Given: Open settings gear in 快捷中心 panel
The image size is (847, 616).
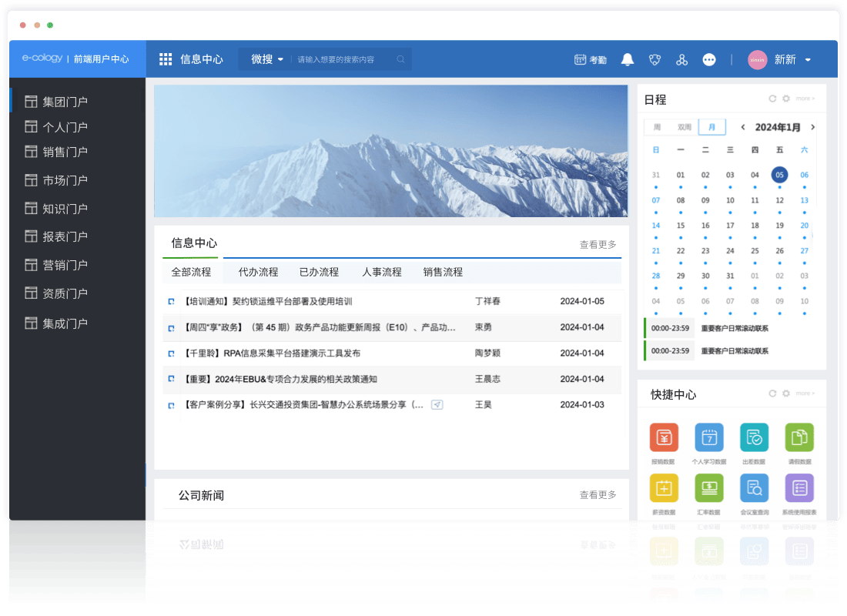Looking at the screenshot, I should [785, 393].
